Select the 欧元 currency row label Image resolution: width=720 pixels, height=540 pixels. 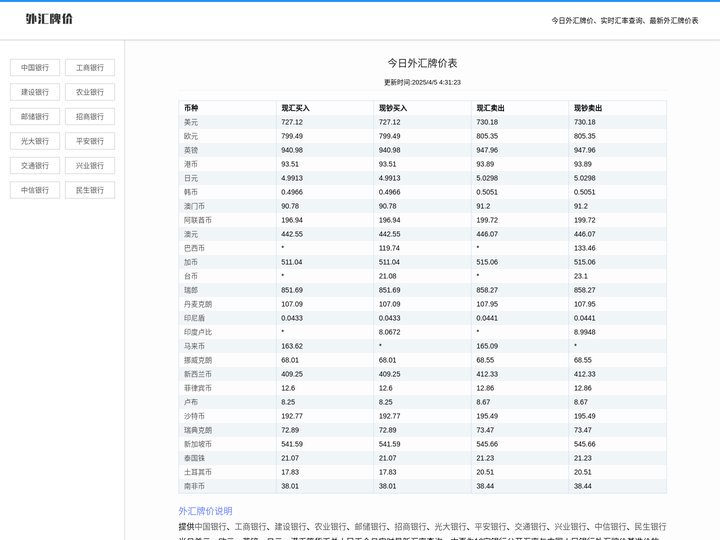(191, 136)
